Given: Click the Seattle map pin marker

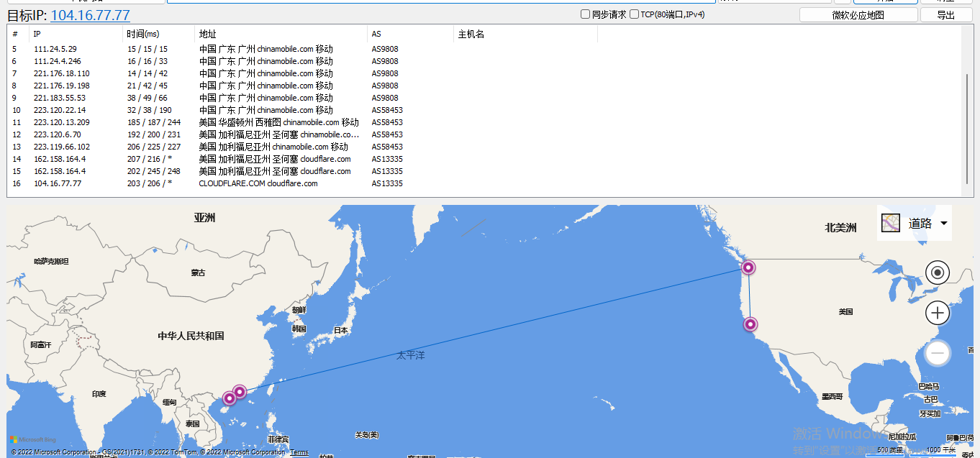Looking at the screenshot, I should click(x=748, y=267).
